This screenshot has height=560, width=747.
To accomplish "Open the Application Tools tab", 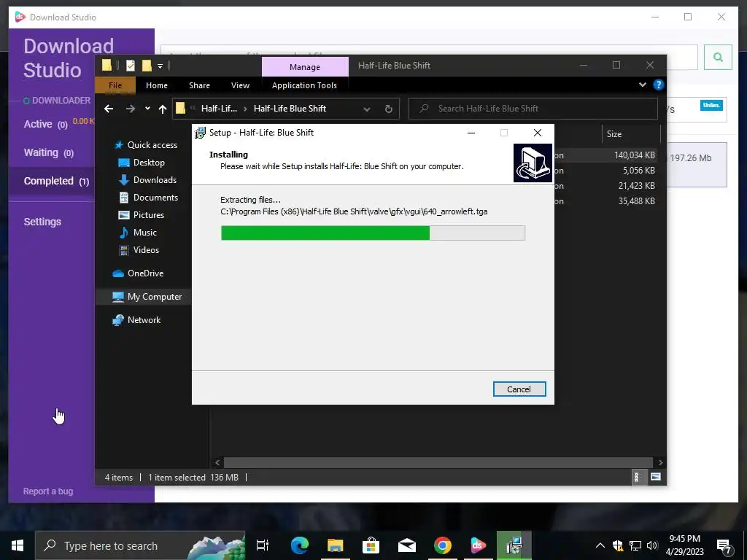I will [304, 85].
